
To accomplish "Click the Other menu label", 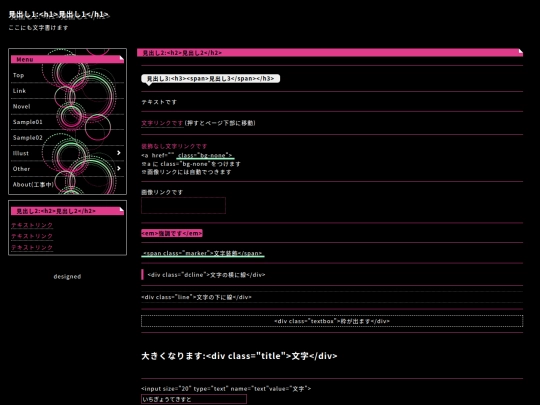I will 21,169.
